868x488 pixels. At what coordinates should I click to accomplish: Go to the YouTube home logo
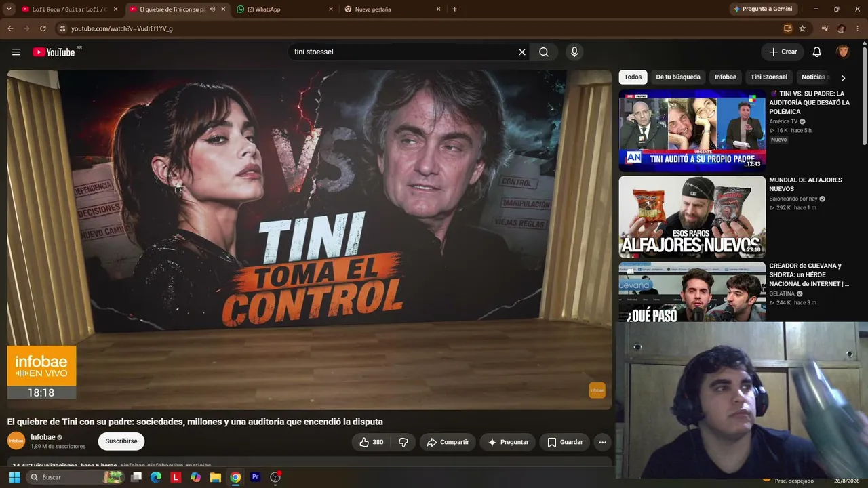(x=54, y=52)
